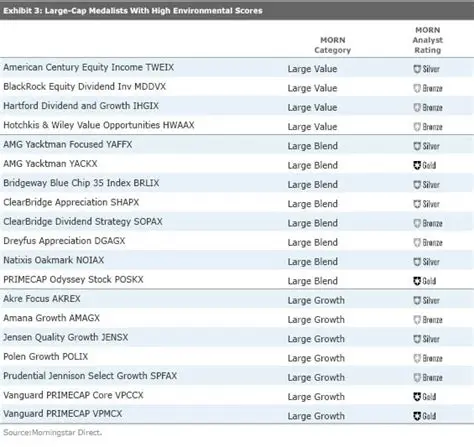Click Gold medal icon for Vanguard PRIMECAP VPMCX
The width and height of the screenshot is (474, 447).
click(x=417, y=416)
